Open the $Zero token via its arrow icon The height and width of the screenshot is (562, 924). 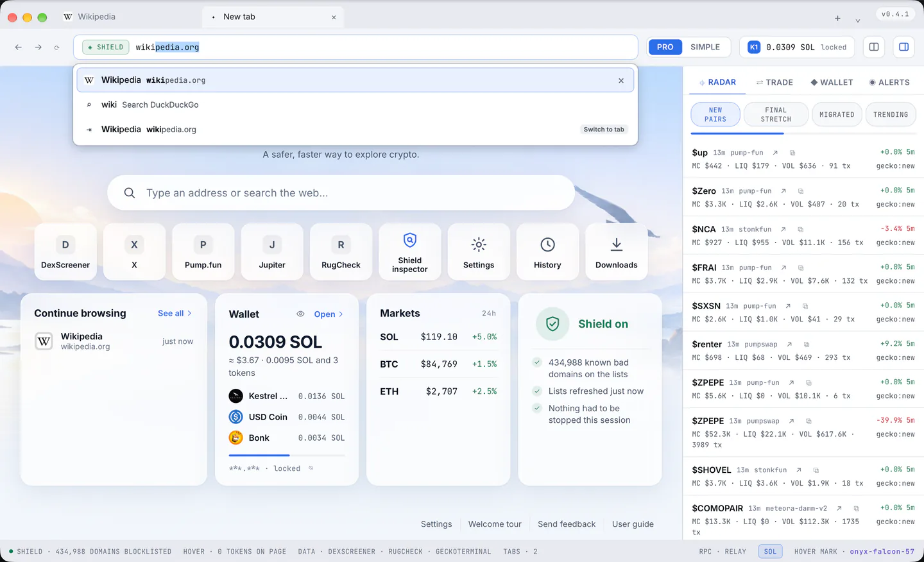pos(783,191)
